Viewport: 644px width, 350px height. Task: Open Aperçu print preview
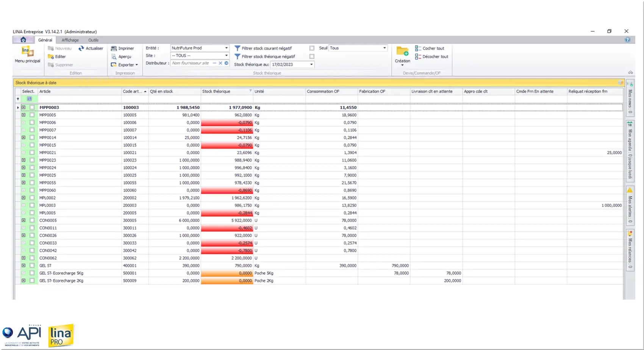121,56
